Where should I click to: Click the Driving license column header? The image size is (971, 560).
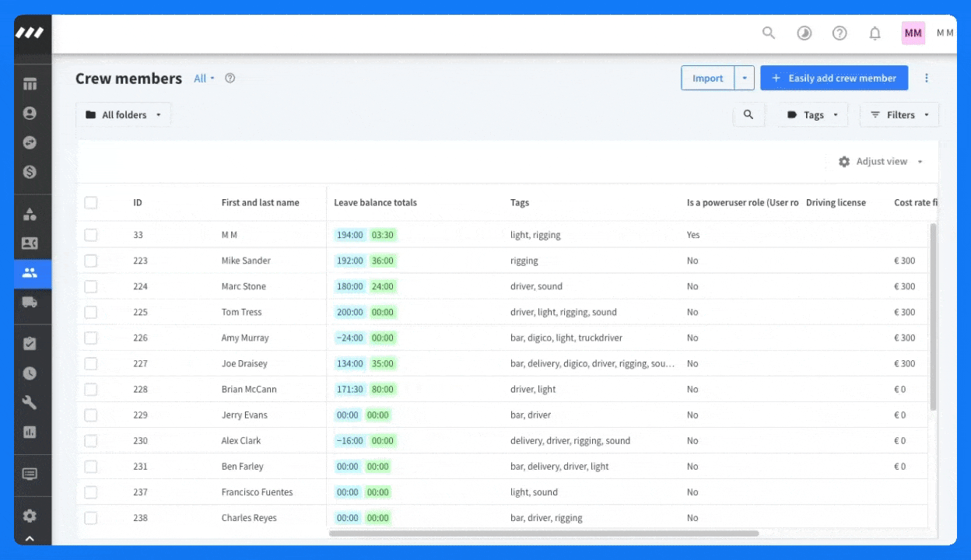click(836, 203)
